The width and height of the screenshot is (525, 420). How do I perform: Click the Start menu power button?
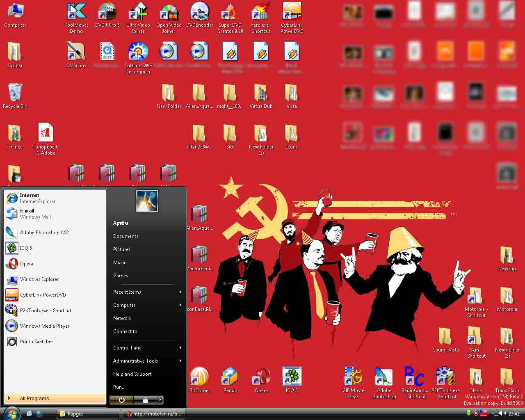122,399
